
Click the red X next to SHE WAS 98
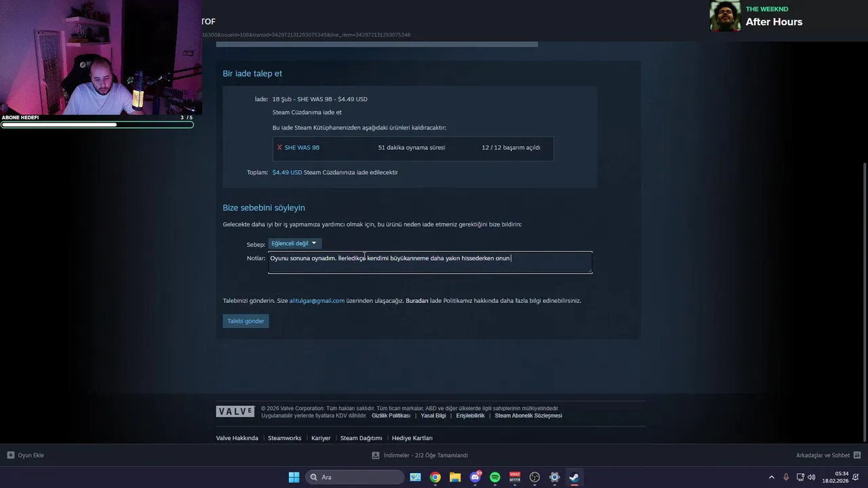[279, 147]
